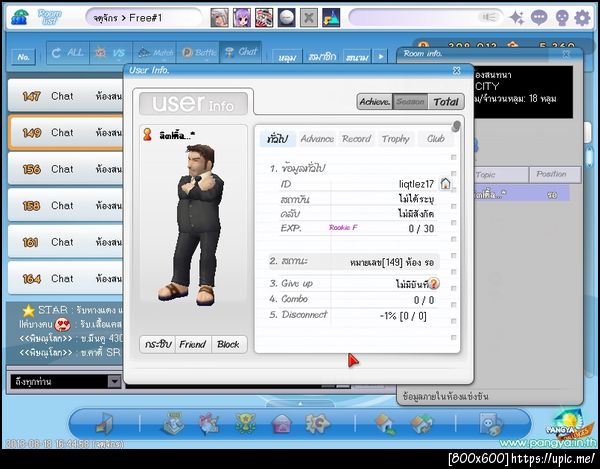Screen dimensions: 600x469
Task: Click the question mark icon beside Give up
Action: coord(433,283)
